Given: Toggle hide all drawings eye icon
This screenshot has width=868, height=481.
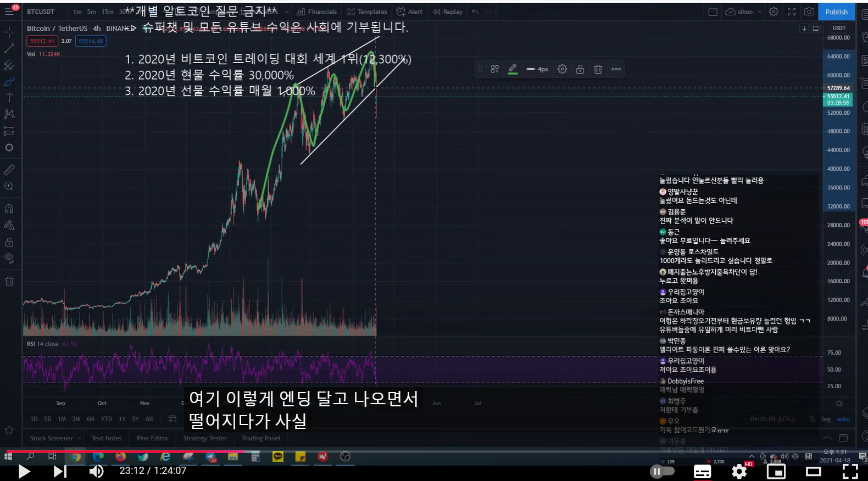Looking at the screenshot, I should click(9, 258).
